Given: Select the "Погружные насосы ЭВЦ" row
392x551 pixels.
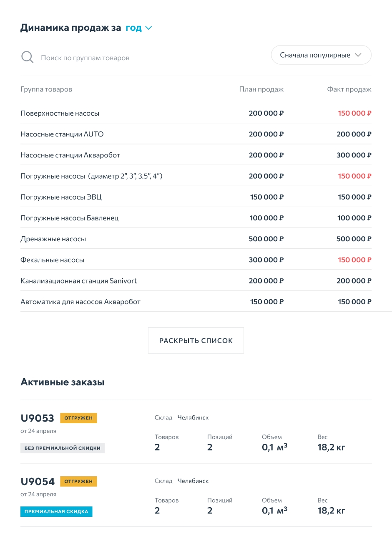Looking at the screenshot, I should tap(61, 197).
